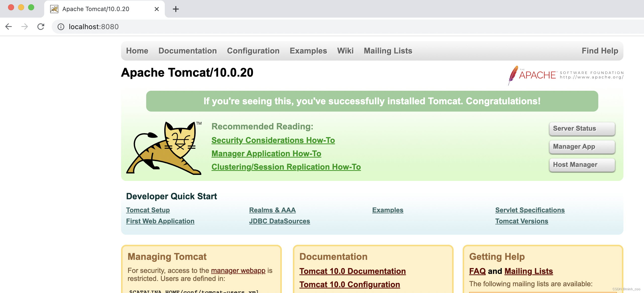The image size is (644, 293).
Task: Reload the page with refresh icon
Action: 41,27
